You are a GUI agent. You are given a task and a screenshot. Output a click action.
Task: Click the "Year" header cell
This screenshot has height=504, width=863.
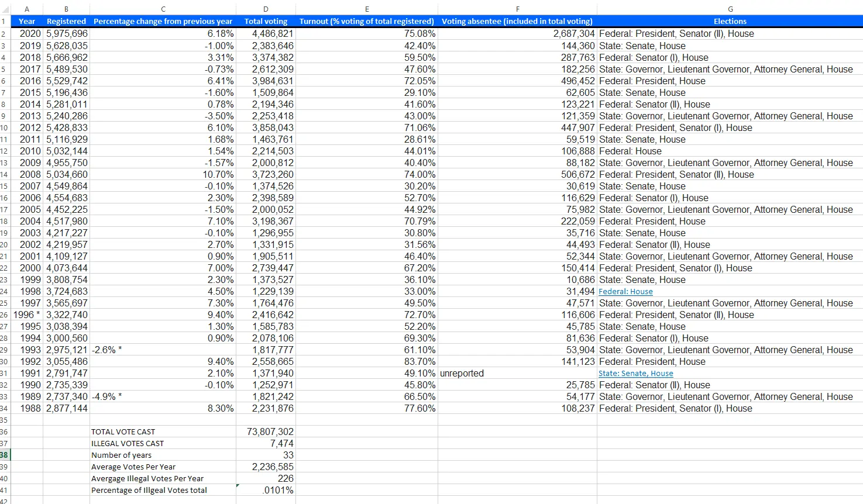point(27,21)
